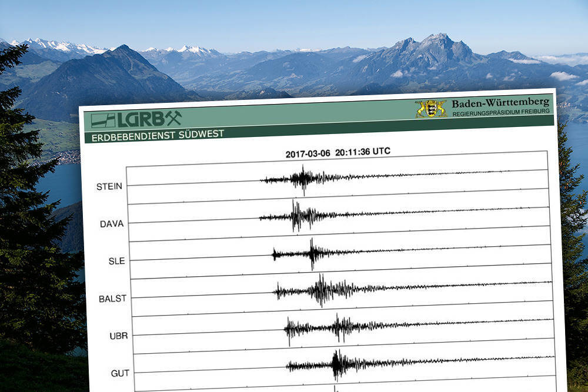588x392 pixels.
Task: Click the BALST seismogram peak amplitude
Action: click(321, 290)
